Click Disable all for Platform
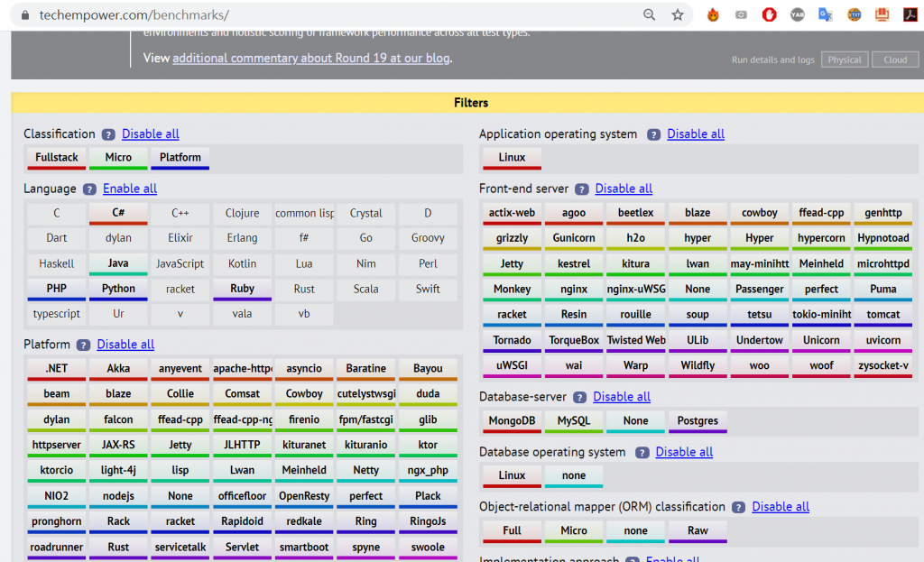 (125, 344)
